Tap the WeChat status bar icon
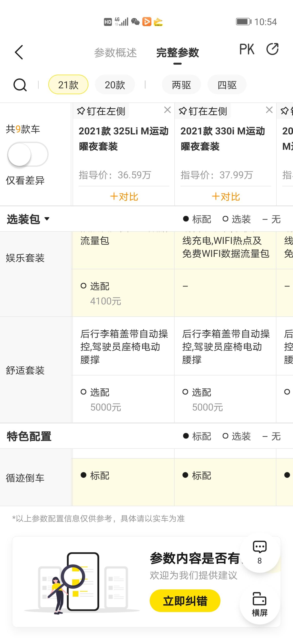This screenshot has height=644, width=293. 135,22
